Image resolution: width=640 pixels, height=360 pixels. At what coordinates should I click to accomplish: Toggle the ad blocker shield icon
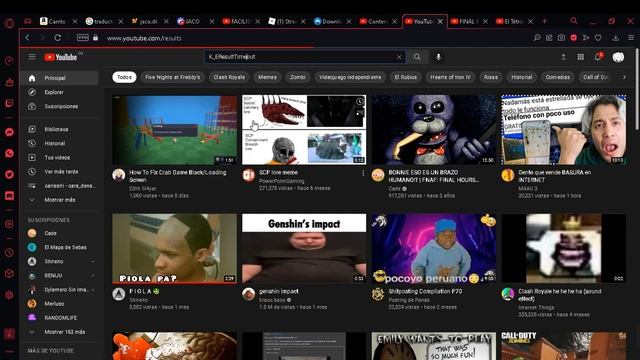(573, 38)
